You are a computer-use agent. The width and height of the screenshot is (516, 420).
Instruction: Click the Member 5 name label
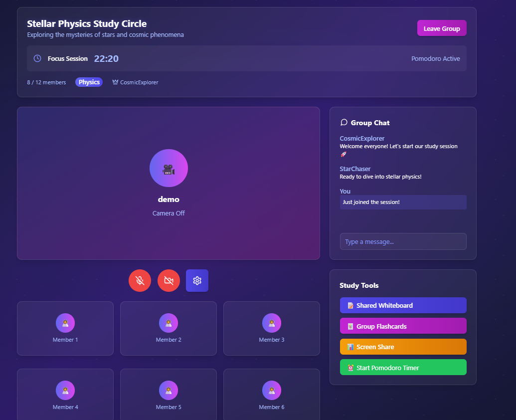(x=169, y=407)
